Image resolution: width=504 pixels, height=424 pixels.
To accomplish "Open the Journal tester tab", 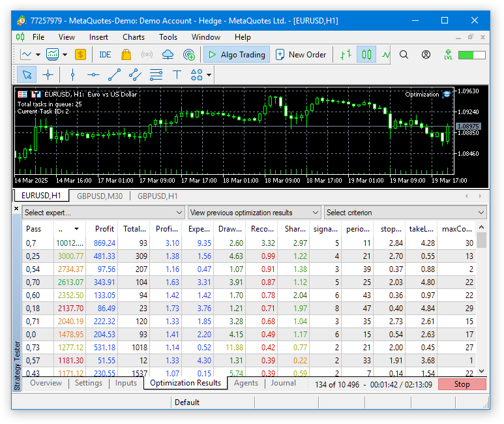I will 283,383.
